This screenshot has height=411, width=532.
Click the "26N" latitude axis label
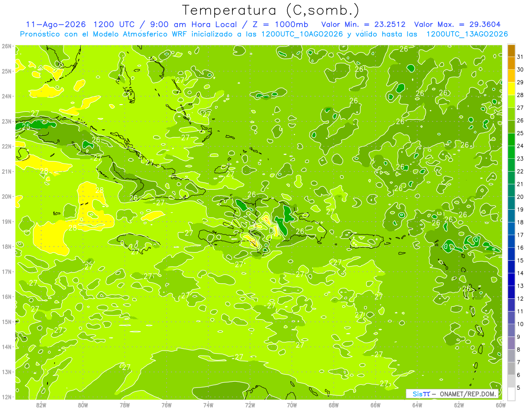coord(7,46)
